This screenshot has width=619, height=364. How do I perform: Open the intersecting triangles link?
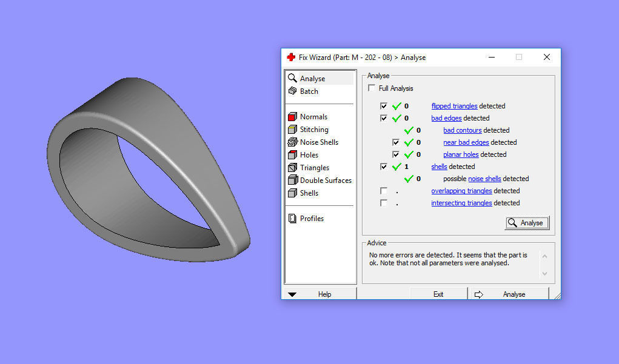pos(461,203)
